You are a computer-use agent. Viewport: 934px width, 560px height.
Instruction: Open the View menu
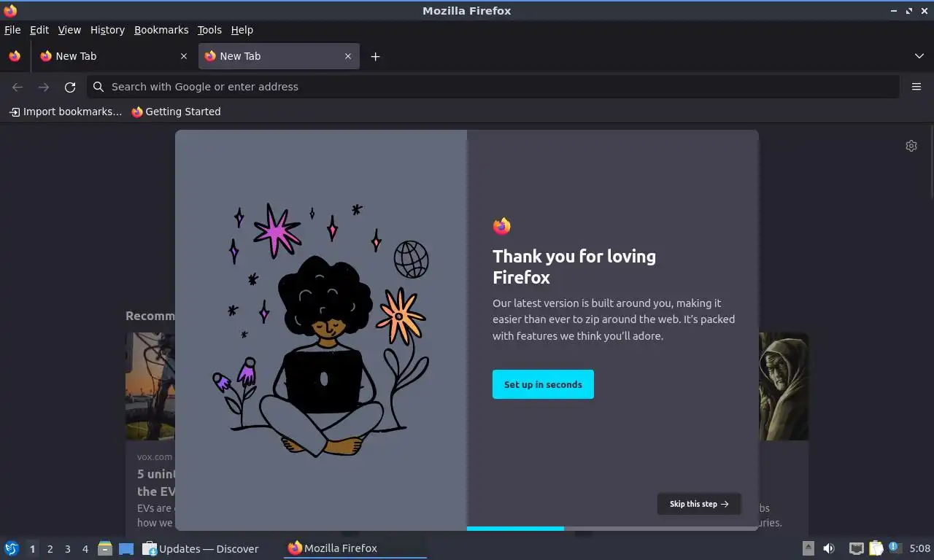click(69, 30)
